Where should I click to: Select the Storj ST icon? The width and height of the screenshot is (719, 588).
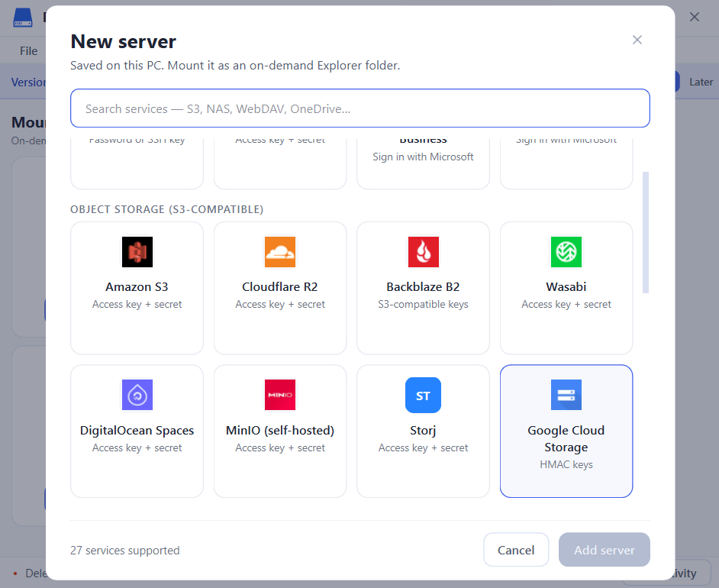pos(424,395)
